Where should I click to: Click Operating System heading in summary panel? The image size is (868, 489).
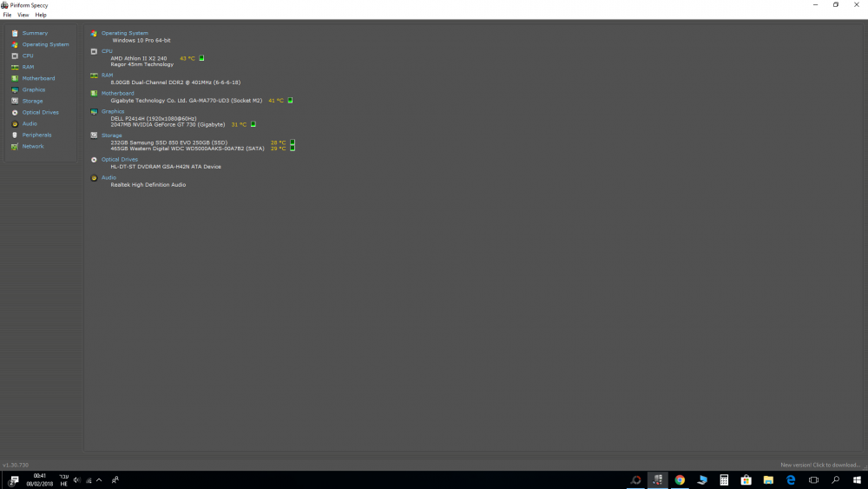point(124,33)
